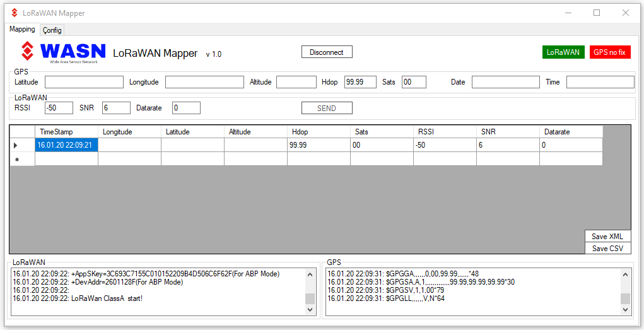Click the GPS log down scroll arrow
The width and height of the screenshot is (644, 330).
pyautogui.click(x=625, y=310)
